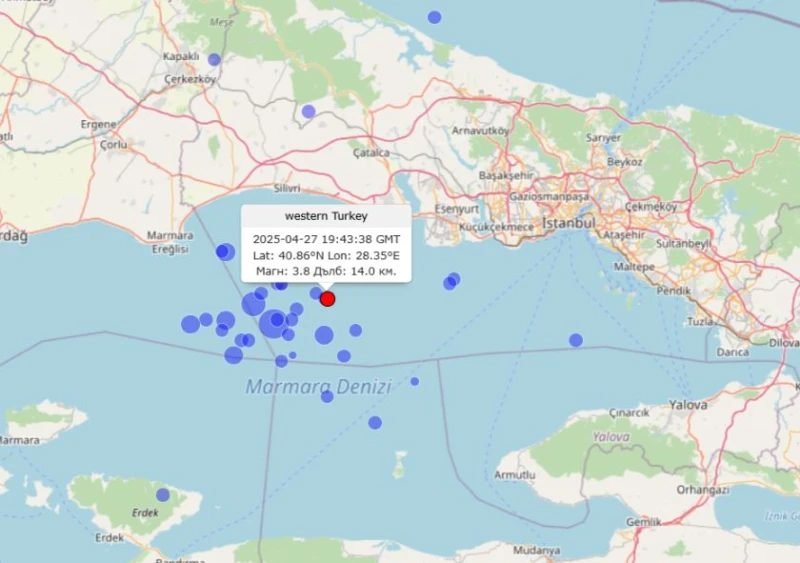Click the Çorlu label
Viewport: 800px width, 563px height.
pos(113,145)
